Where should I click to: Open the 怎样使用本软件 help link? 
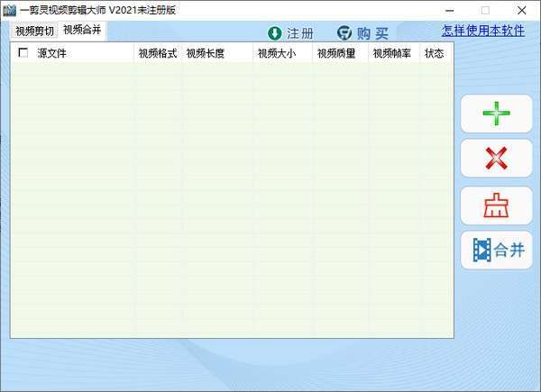click(x=483, y=31)
